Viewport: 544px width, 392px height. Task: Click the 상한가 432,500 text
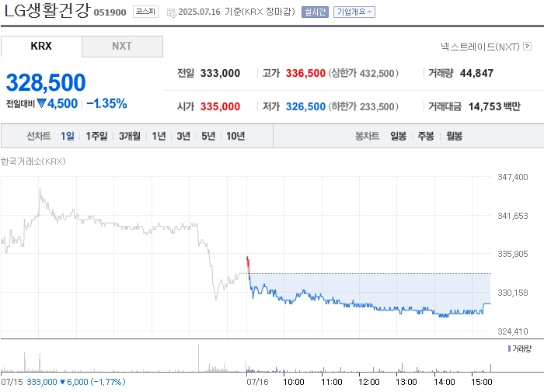[x=363, y=73]
